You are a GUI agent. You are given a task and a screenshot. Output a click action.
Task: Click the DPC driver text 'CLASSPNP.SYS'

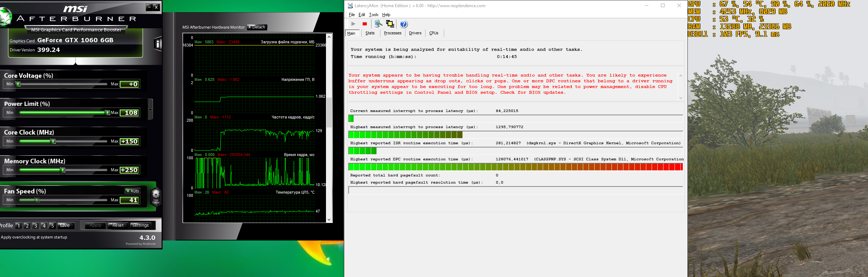coord(551,159)
